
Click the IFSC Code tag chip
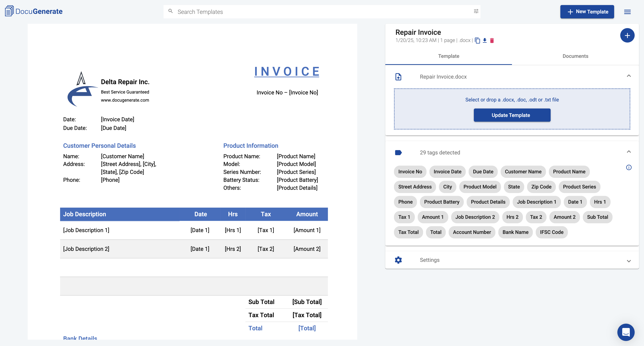click(x=551, y=232)
